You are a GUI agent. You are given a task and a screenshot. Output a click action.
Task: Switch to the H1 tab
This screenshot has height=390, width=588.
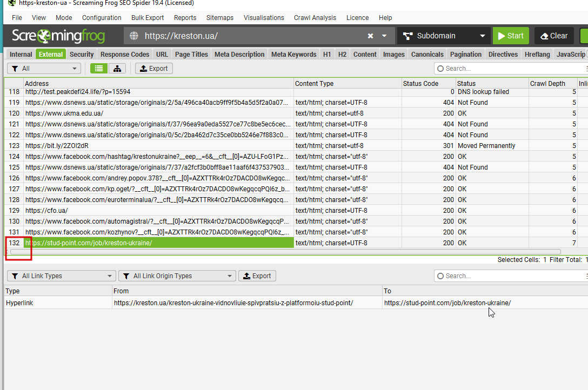(x=327, y=55)
